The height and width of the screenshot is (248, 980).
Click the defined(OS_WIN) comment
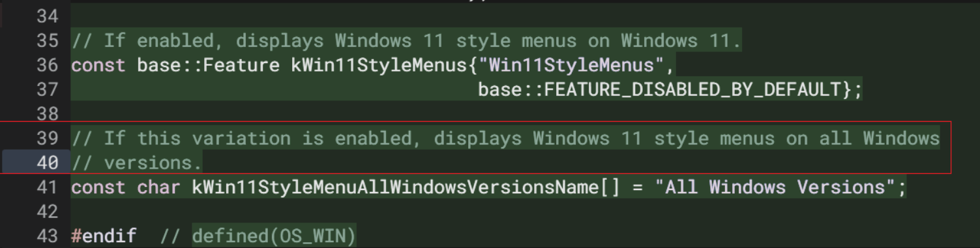coord(275,236)
